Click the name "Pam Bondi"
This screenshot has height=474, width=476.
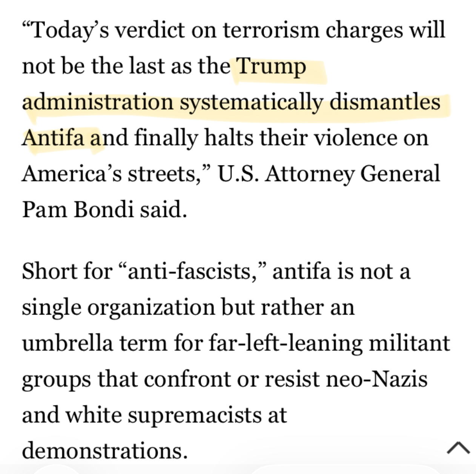pyautogui.click(x=77, y=209)
